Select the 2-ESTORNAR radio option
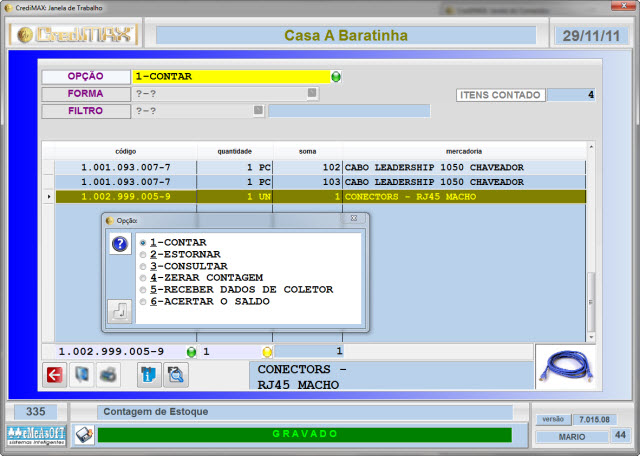640x456 pixels. coord(143,255)
